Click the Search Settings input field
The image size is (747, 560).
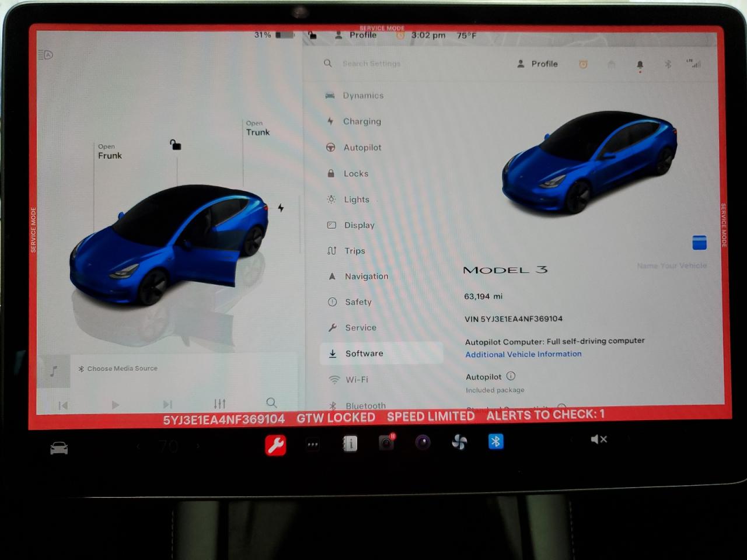pos(372,64)
